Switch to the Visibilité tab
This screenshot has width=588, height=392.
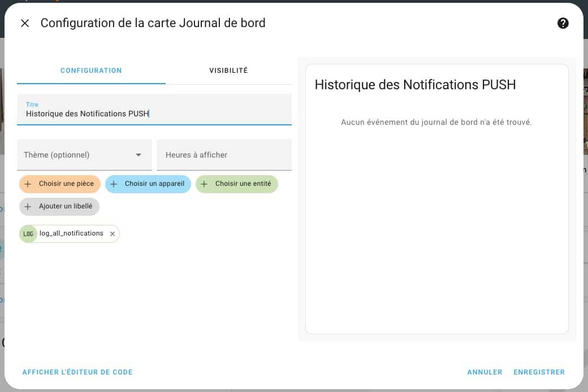point(228,71)
